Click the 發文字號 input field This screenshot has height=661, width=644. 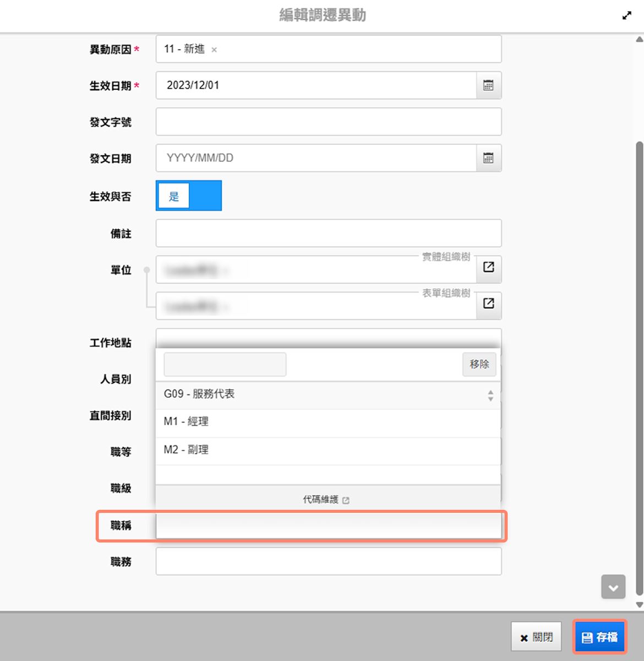pyautogui.click(x=328, y=122)
